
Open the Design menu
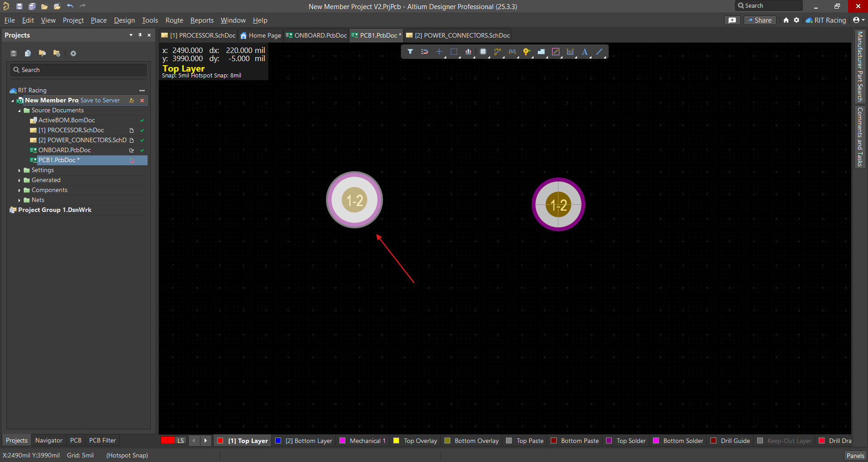coord(124,20)
